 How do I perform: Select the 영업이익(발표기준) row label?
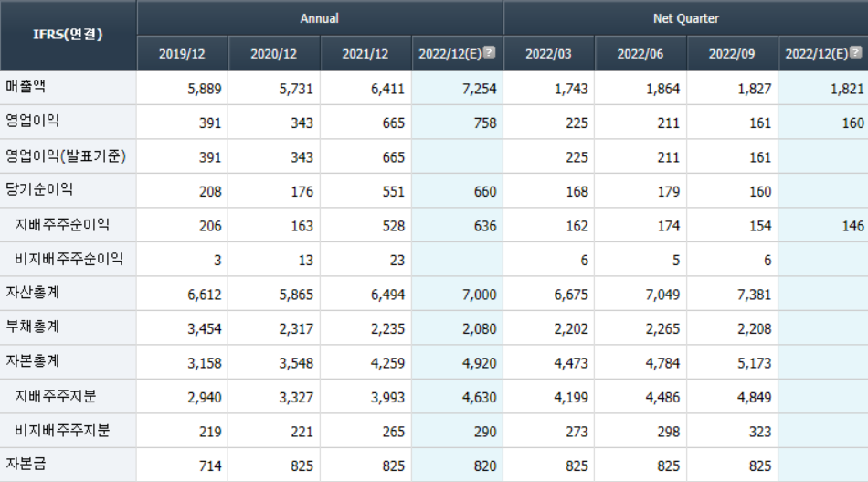point(66,156)
